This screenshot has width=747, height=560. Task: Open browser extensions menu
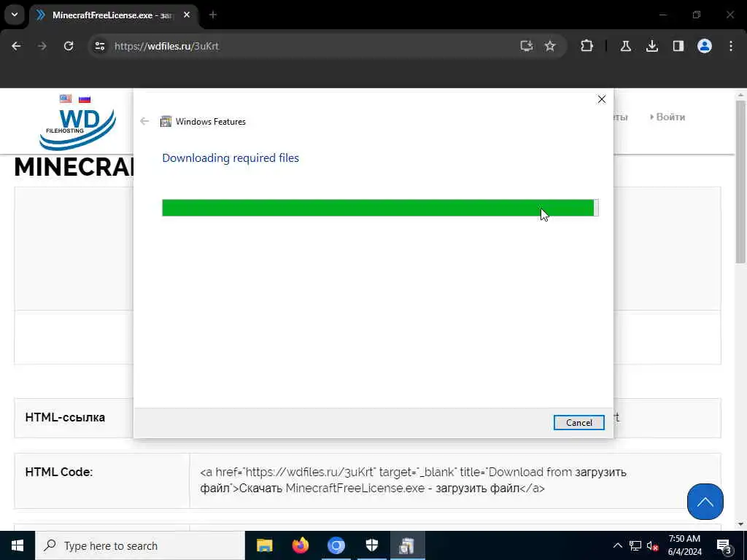tap(587, 46)
